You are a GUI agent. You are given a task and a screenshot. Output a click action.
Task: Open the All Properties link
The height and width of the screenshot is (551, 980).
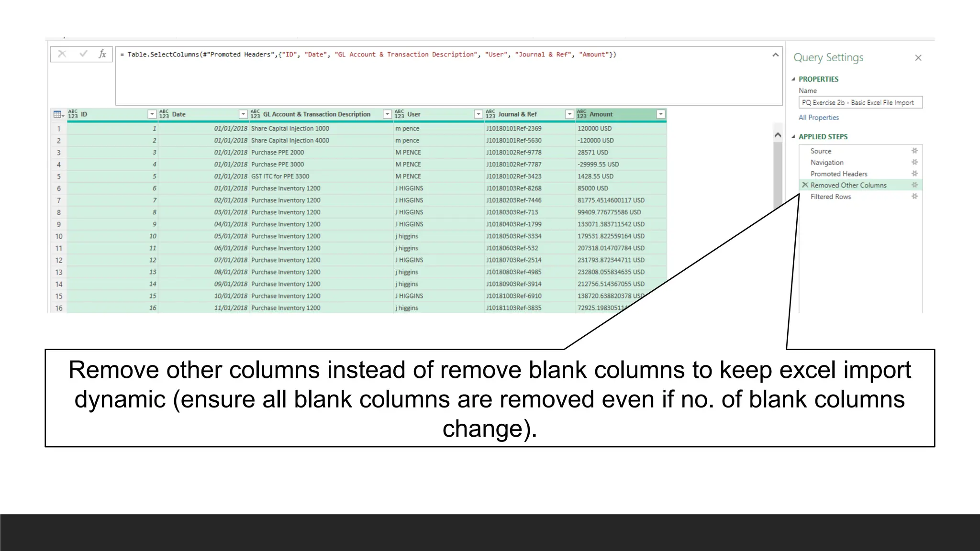pos(818,118)
